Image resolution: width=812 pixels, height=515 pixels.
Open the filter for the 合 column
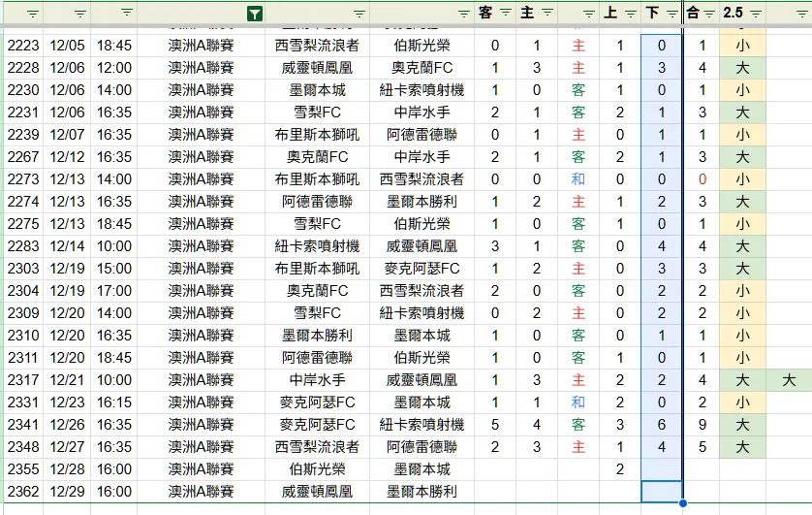(x=709, y=13)
